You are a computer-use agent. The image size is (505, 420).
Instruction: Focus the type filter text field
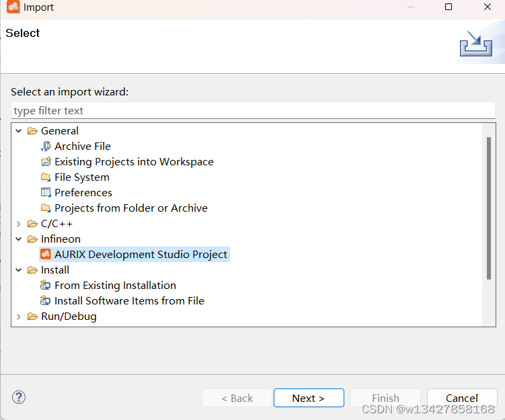(253, 111)
